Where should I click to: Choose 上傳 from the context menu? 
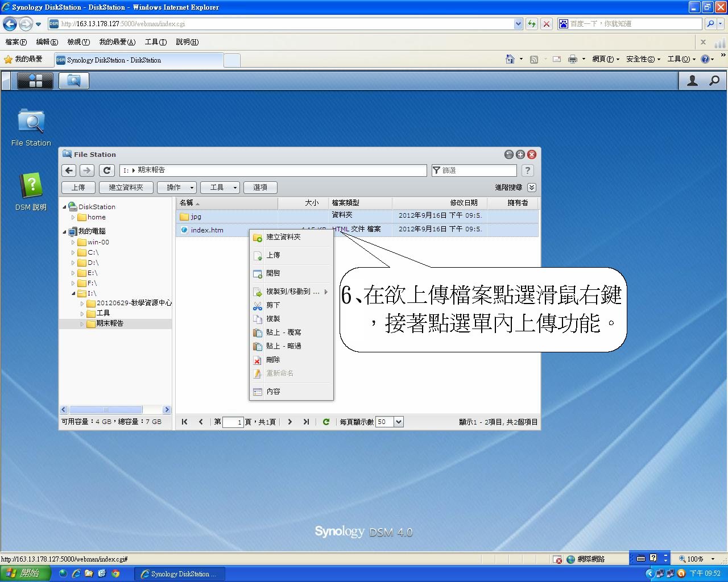pyautogui.click(x=291, y=255)
